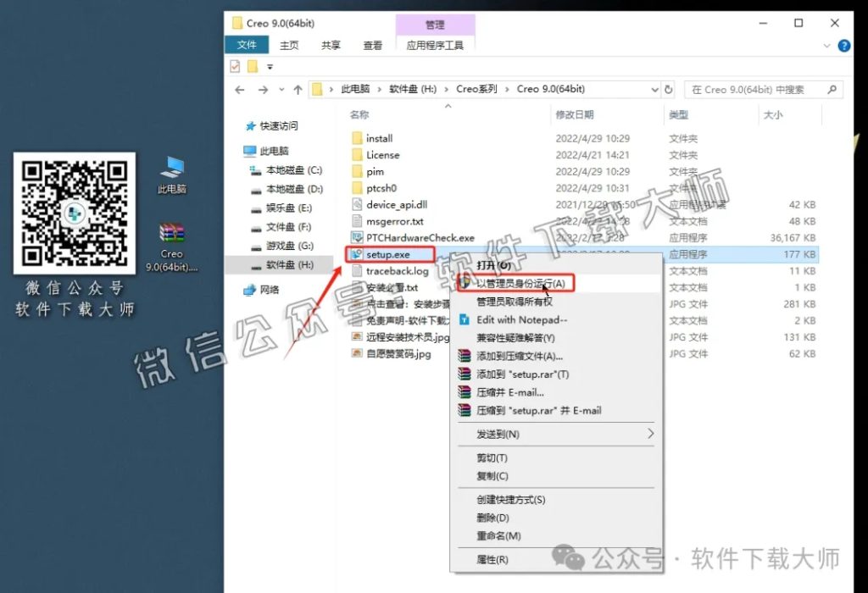Image resolution: width=868 pixels, height=593 pixels.
Task: Open the Explorer help question mark
Action: coord(844,46)
